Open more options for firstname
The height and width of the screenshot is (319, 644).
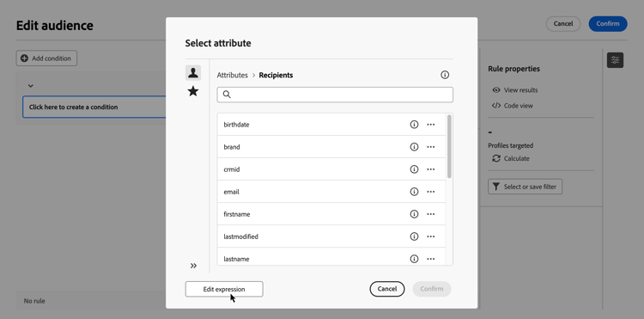click(x=430, y=214)
